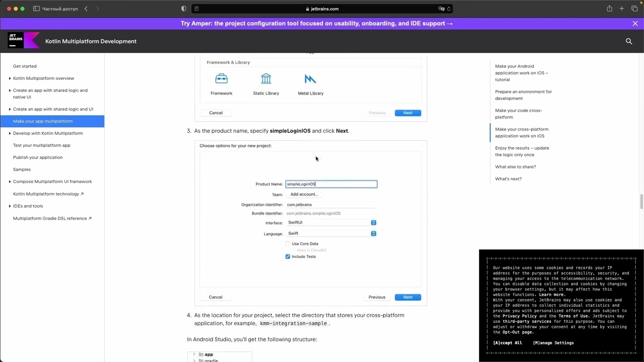This screenshot has height=362, width=644.
Task: Open the Language Swift dropdown
Action: 331,233
